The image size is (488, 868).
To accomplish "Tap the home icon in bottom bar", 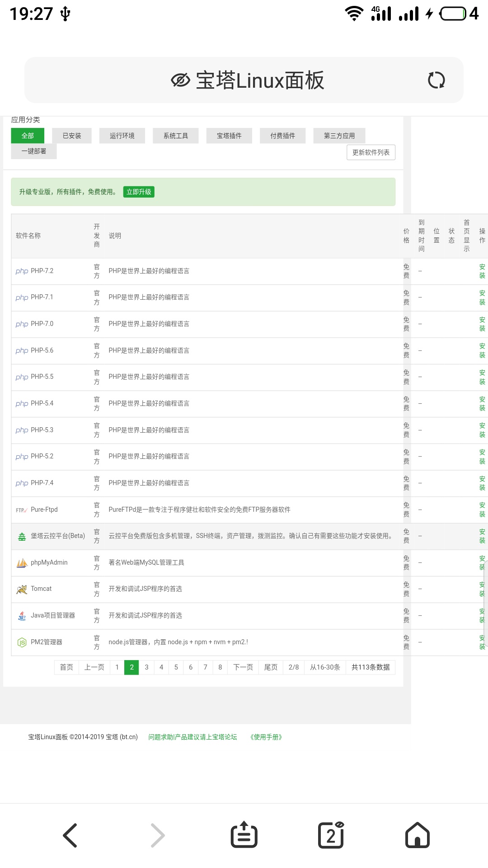I will (418, 835).
